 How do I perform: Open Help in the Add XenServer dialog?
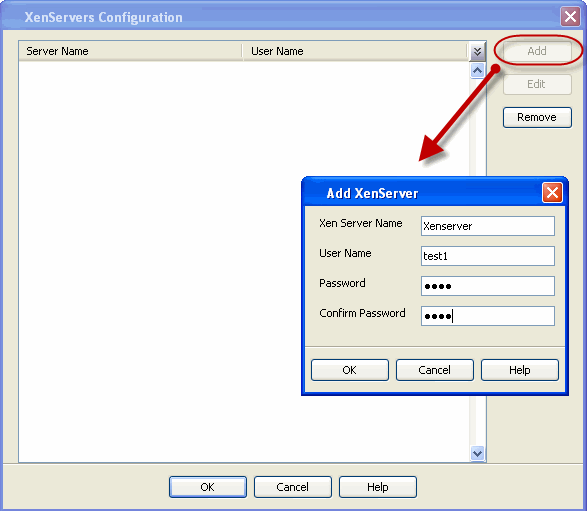click(x=520, y=370)
